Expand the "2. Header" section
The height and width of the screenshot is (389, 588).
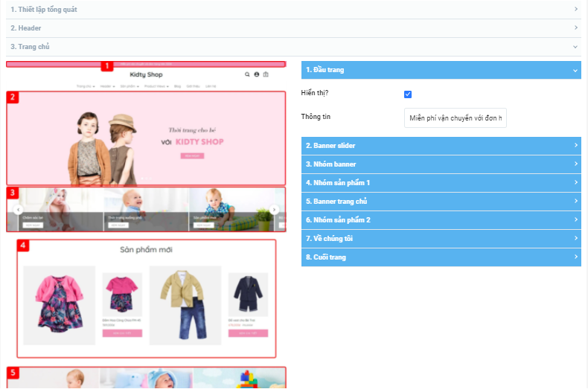(293, 28)
